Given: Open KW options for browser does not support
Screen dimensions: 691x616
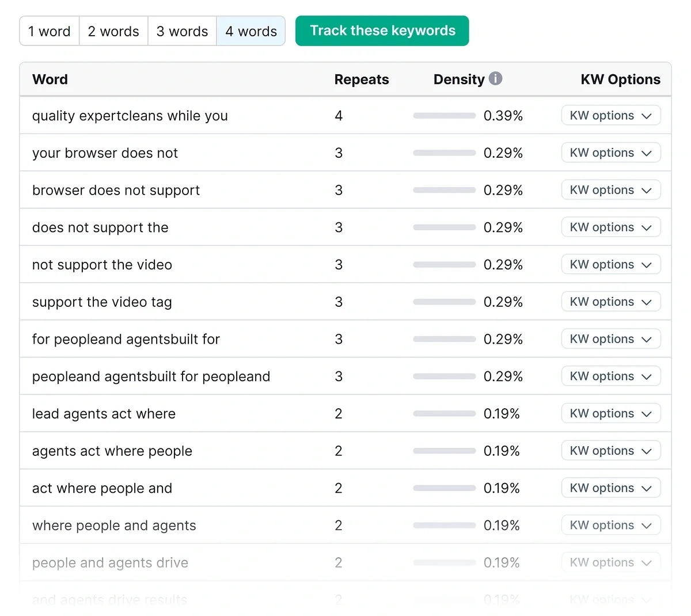Looking at the screenshot, I should [x=611, y=190].
